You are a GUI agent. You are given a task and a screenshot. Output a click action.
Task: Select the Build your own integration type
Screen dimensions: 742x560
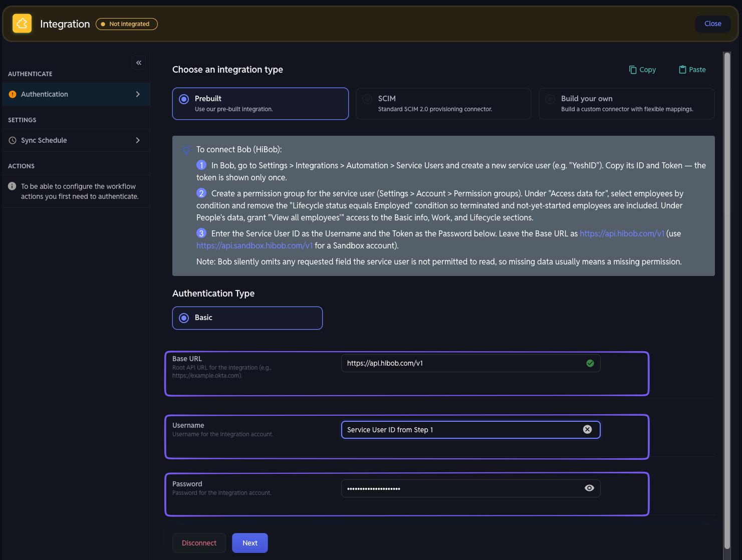(627, 104)
